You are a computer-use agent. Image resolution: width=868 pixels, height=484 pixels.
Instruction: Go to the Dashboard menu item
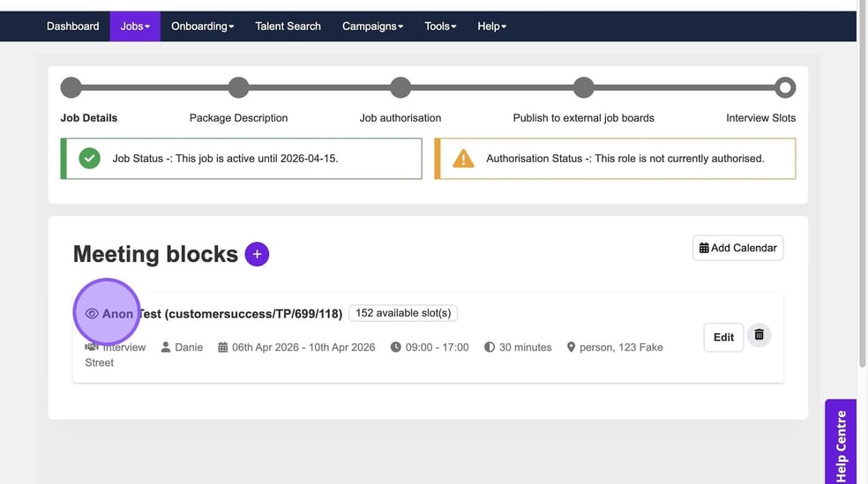72,26
